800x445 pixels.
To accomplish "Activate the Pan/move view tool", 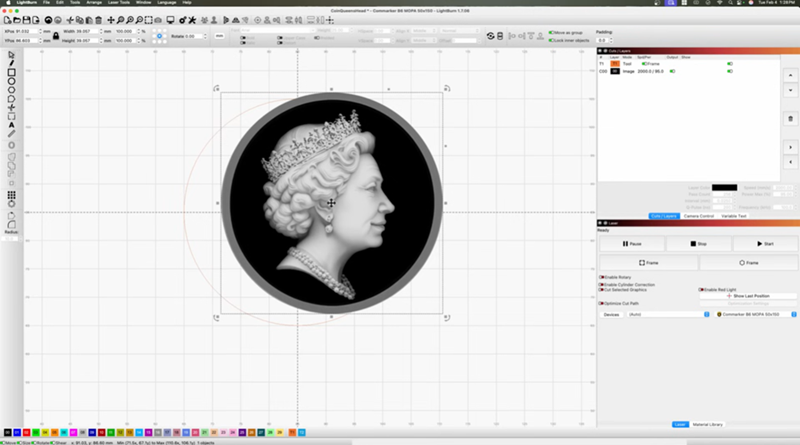I will pos(111,20).
